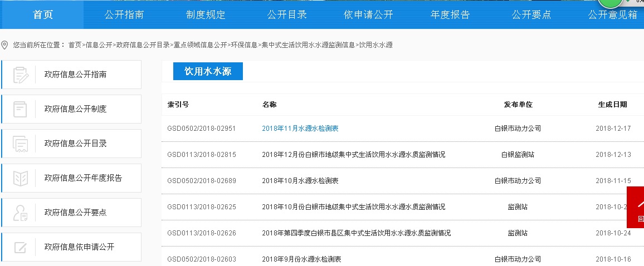
Task: Click the document icon beside 政府信息公开制度
Action: pyautogui.click(x=21, y=109)
